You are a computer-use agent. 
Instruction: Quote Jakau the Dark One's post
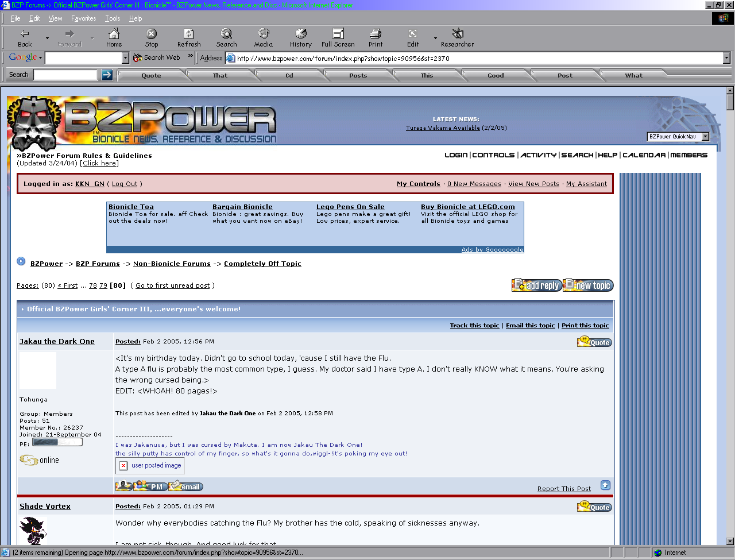coord(594,341)
